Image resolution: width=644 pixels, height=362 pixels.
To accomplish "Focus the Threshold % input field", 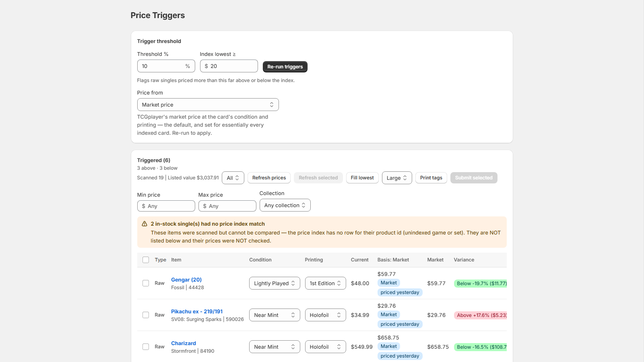I will (166, 66).
